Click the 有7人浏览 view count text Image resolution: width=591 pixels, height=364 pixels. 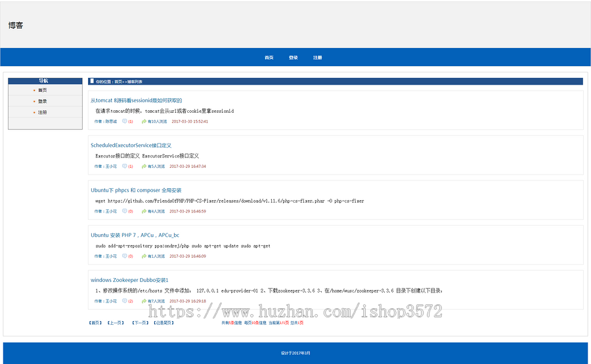(x=156, y=301)
